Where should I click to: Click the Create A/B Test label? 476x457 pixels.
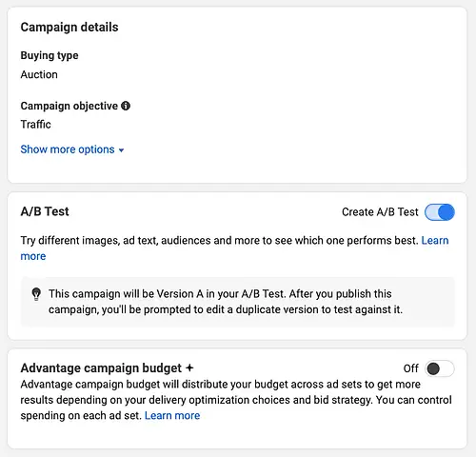click(380, 212)
